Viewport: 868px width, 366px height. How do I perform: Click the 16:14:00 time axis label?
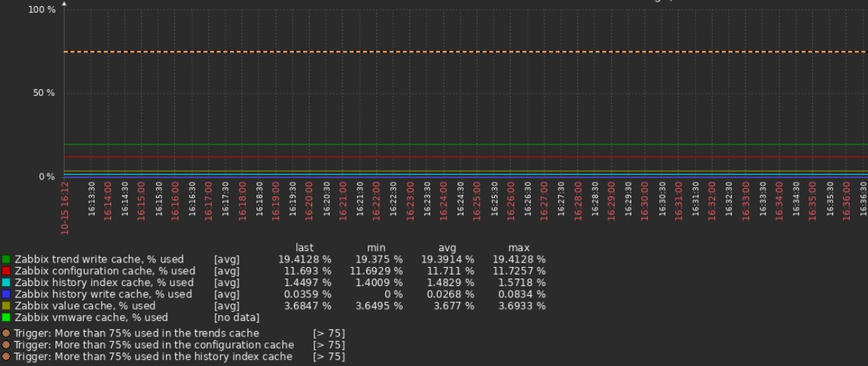108,201
